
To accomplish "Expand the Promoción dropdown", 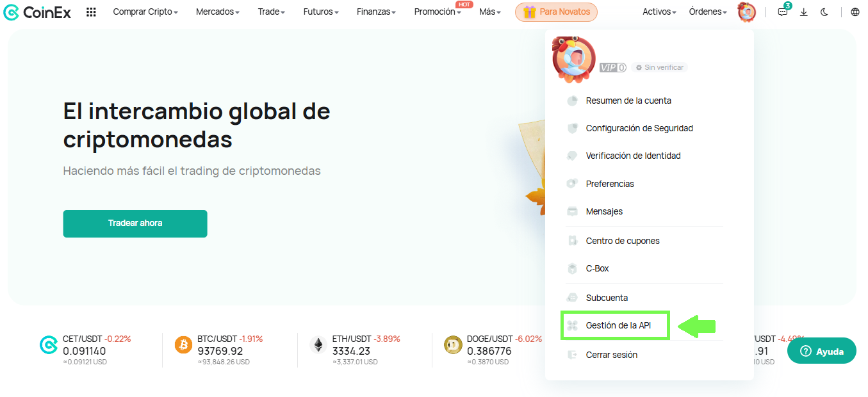I will tap(438, 12).
